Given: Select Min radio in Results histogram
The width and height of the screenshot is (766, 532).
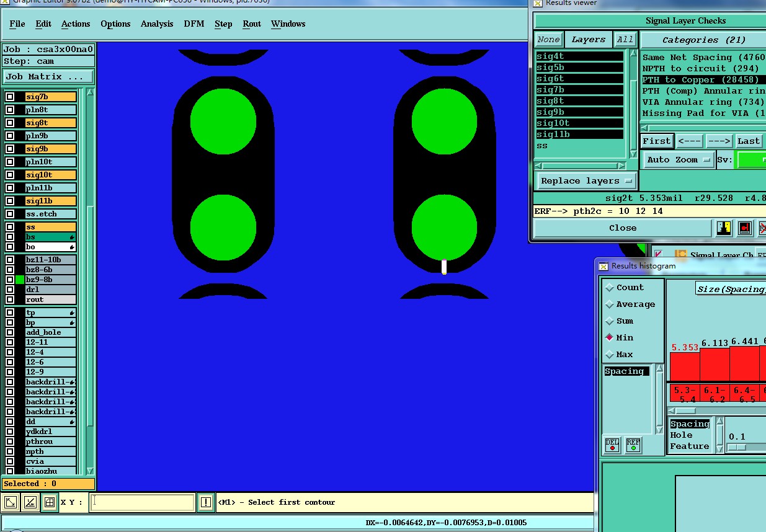Looking at the screenshot, I should pyautogui.click(x=610, y=338).
